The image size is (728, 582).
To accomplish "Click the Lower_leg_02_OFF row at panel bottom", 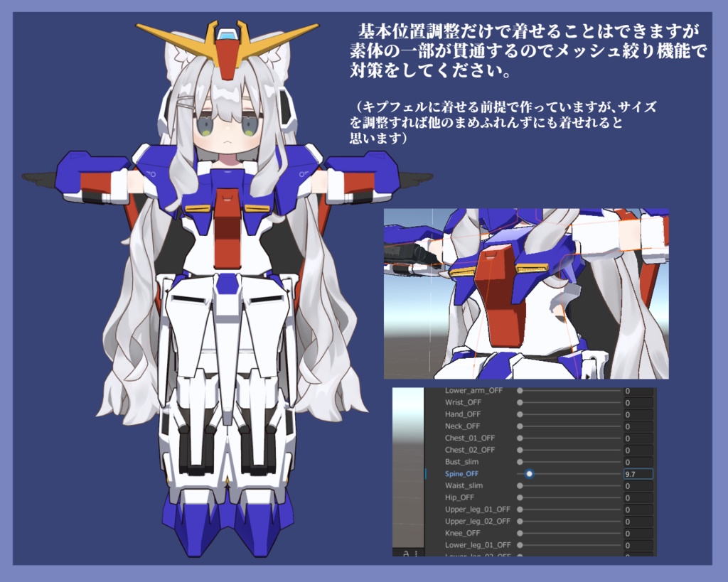I will (x=473, y=556).
